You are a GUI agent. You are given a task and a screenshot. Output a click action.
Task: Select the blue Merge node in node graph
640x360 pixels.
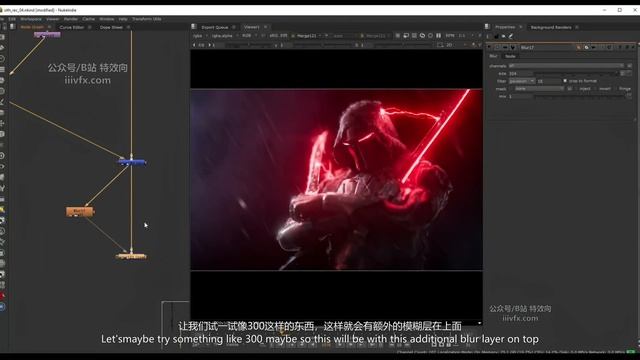131,162
